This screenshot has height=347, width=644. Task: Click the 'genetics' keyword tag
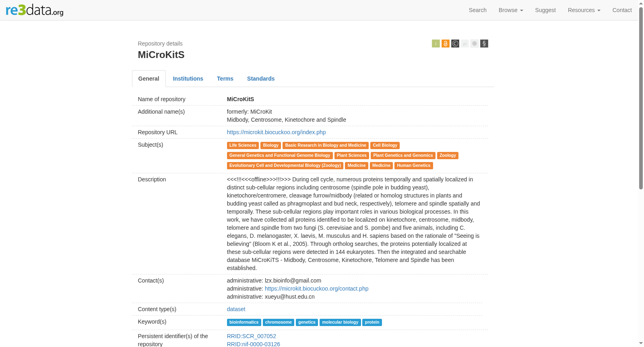click(x=307, y=322)
